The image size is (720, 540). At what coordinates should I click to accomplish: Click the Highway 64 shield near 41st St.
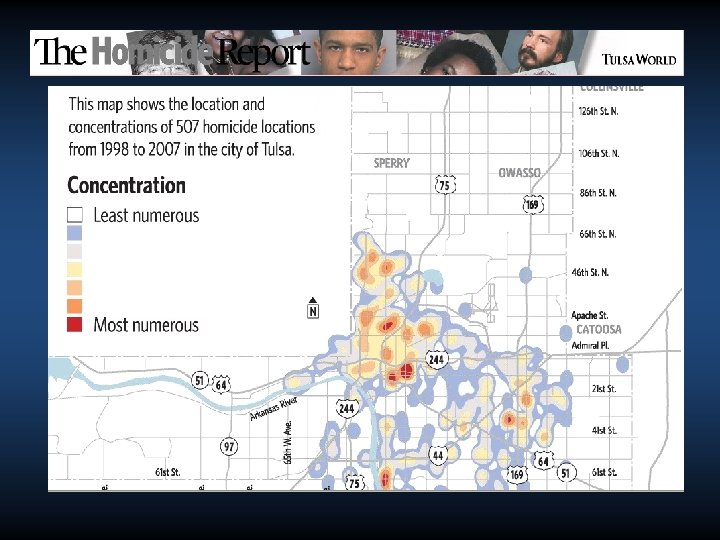pos(543,461)
